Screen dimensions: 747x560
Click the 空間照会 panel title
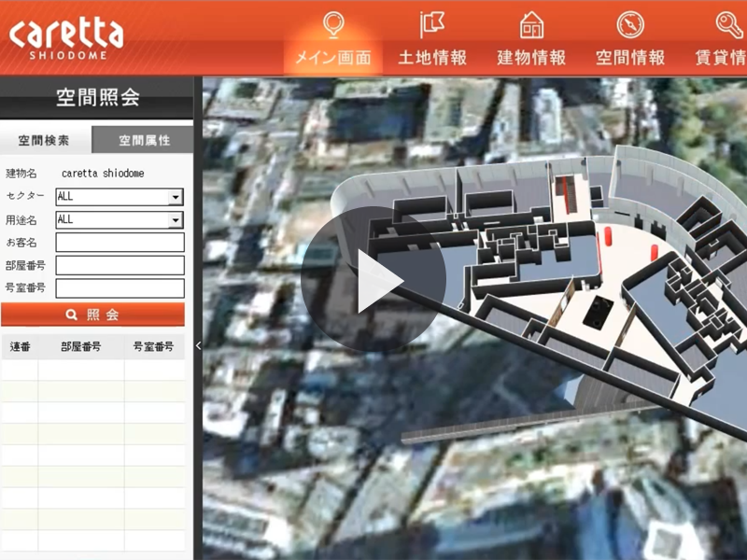(x=97, y=98)
